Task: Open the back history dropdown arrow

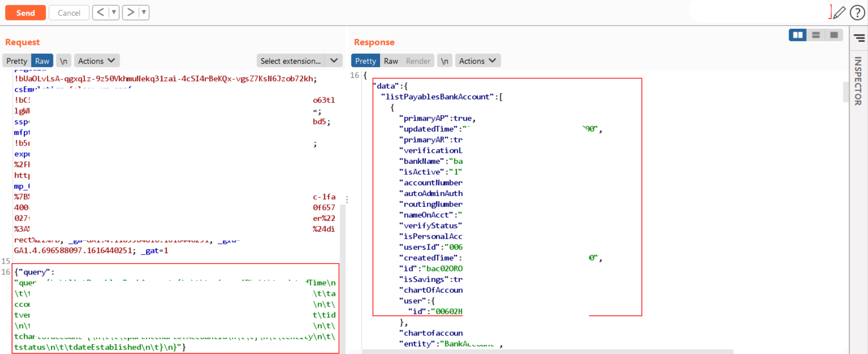Action: click(x=114, y=12)
